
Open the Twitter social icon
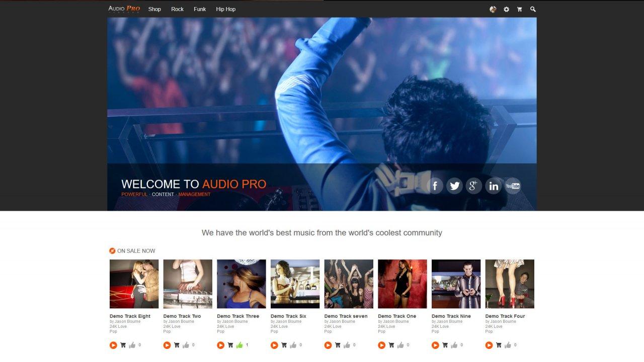(x=455, y=186)
